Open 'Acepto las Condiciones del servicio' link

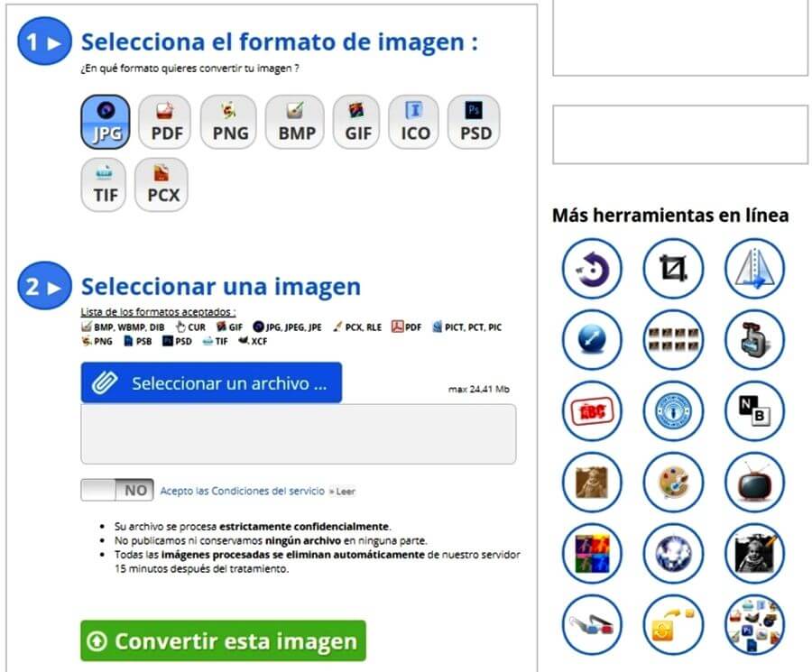click(242, 491)
